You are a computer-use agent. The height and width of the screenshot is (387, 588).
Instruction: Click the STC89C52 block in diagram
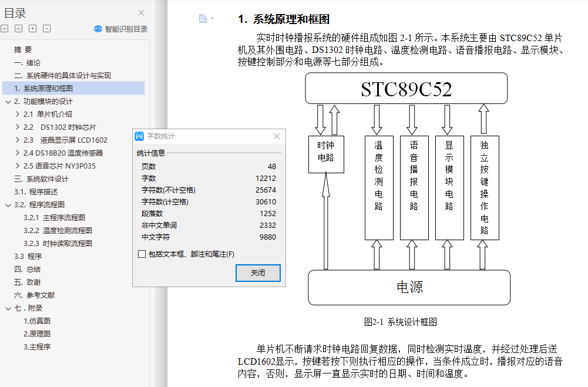point(406,89)
